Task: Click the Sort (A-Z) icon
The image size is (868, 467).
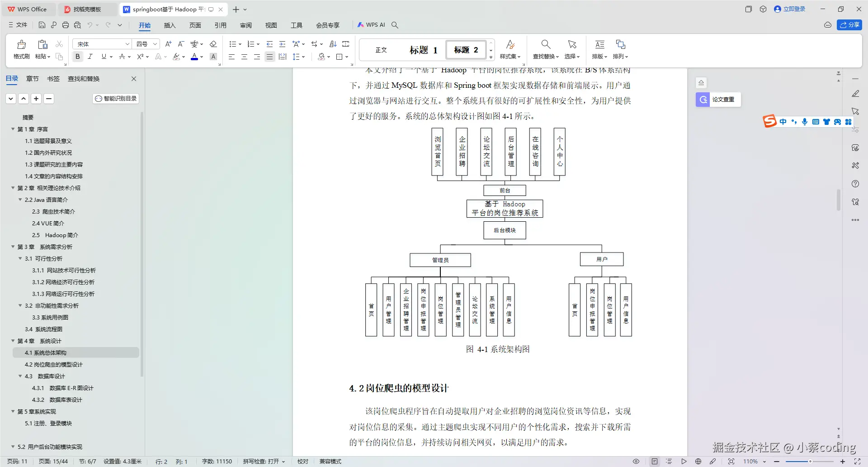Action: coord(333,44)
